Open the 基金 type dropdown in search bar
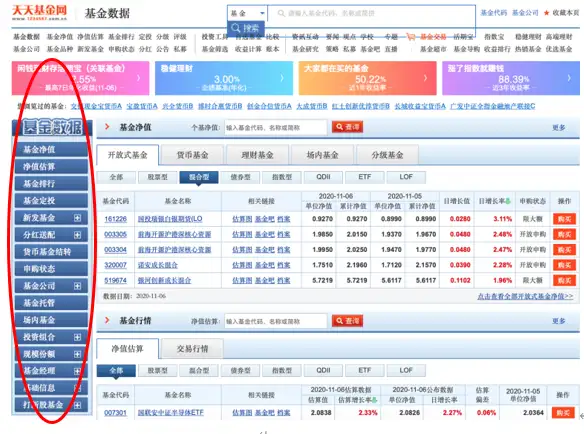The width and height of the screenshot is (584, 434). 247,13
